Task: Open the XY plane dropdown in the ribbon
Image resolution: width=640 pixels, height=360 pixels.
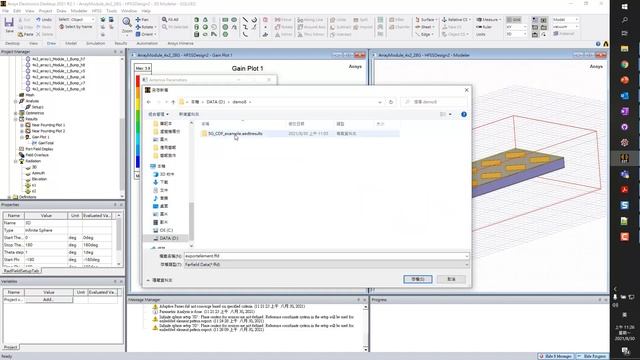Action: (516, 27)
